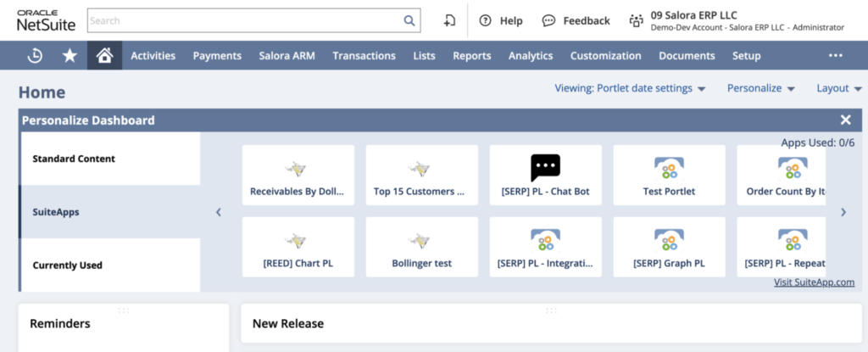Open the Shortcuts star icon
The image size is (868, 352).
point(70,56)
